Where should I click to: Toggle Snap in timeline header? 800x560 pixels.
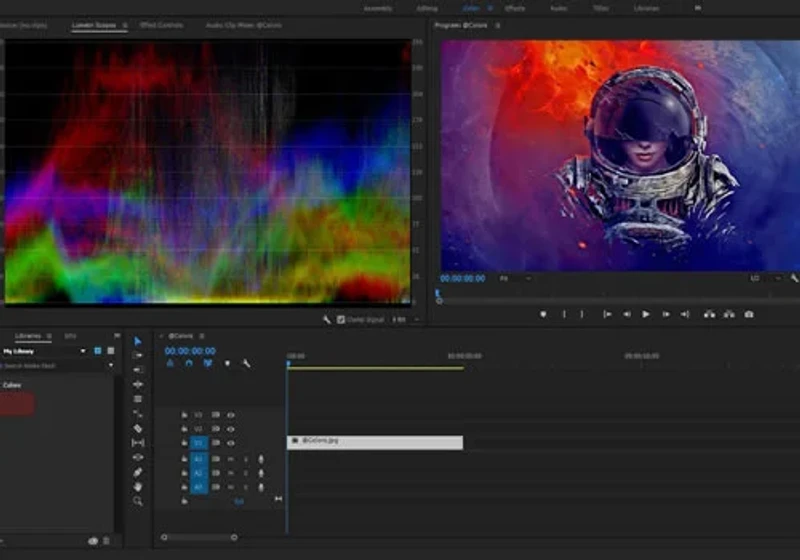point(189,363)
